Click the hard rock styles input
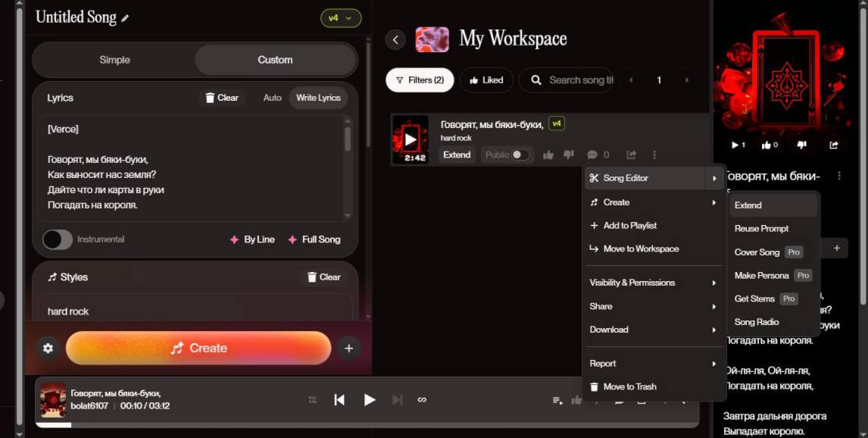Viewport: 868px width, 438px height. (195, 311)
